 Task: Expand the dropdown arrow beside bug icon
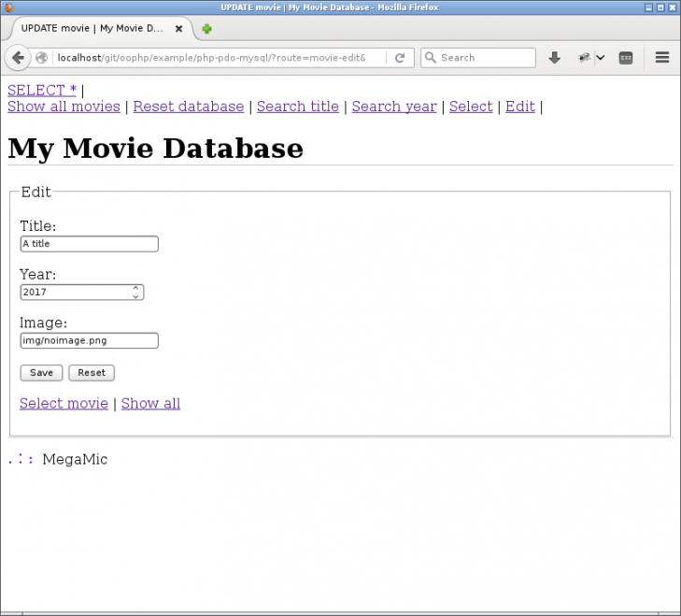coord(601,57)
